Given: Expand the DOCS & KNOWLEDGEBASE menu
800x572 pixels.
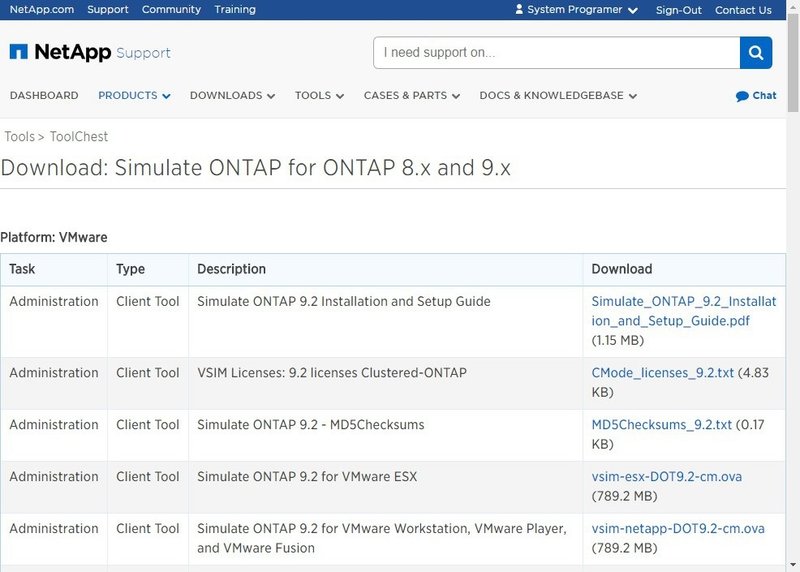Looking at the screenshot, I should click(558, 95).
